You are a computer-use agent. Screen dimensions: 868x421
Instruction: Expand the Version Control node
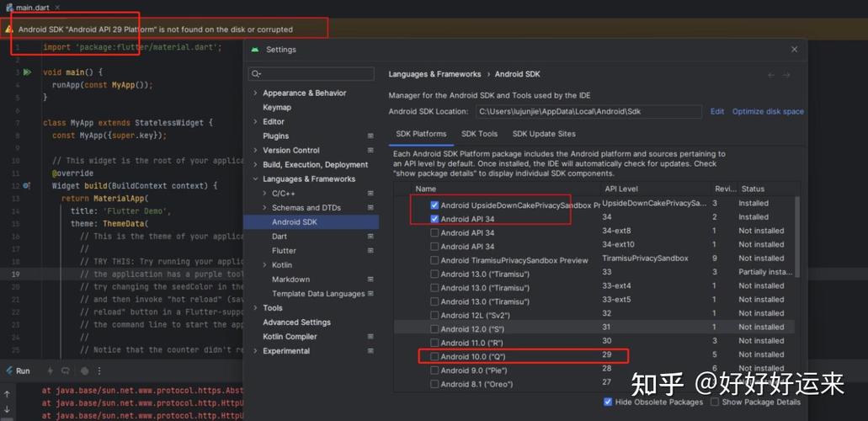tap(255, 150)
